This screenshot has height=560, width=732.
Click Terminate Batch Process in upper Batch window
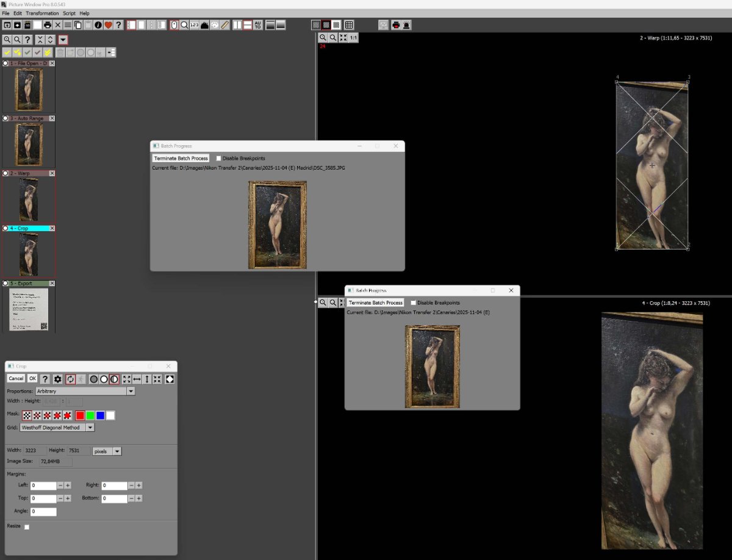tap(181, 159)
